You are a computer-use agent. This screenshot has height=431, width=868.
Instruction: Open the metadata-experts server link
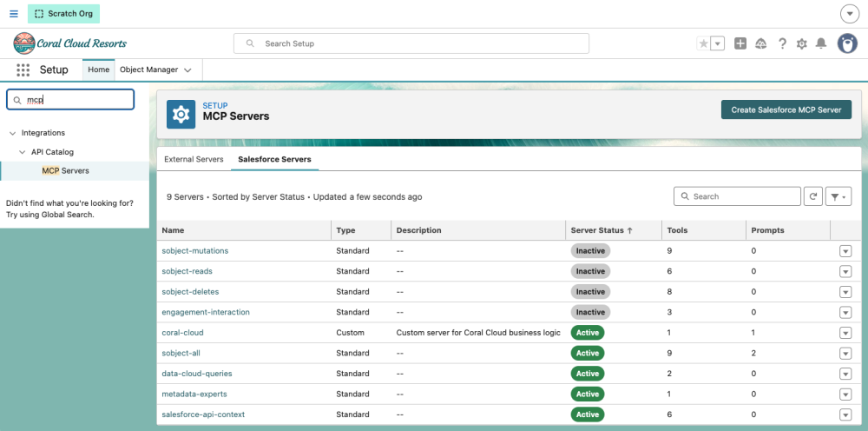[x=194, y=395]
